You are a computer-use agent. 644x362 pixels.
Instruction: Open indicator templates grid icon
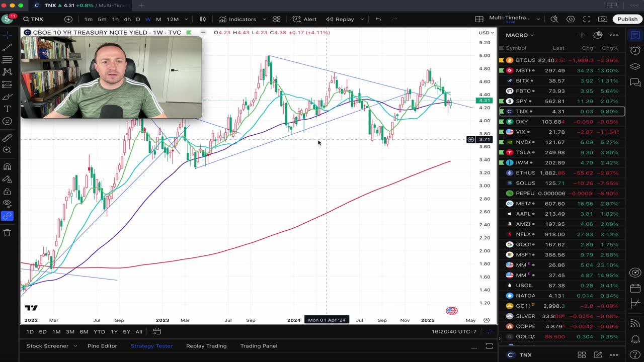point(277,19)
